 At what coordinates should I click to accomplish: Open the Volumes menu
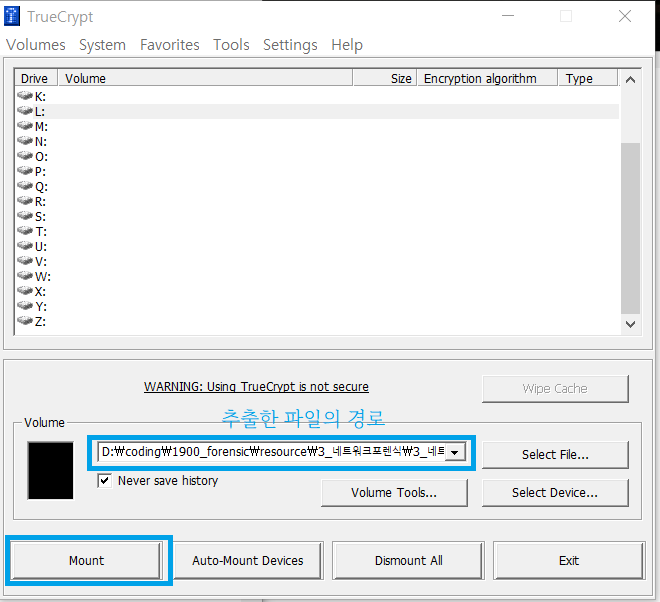click(36, 45)
